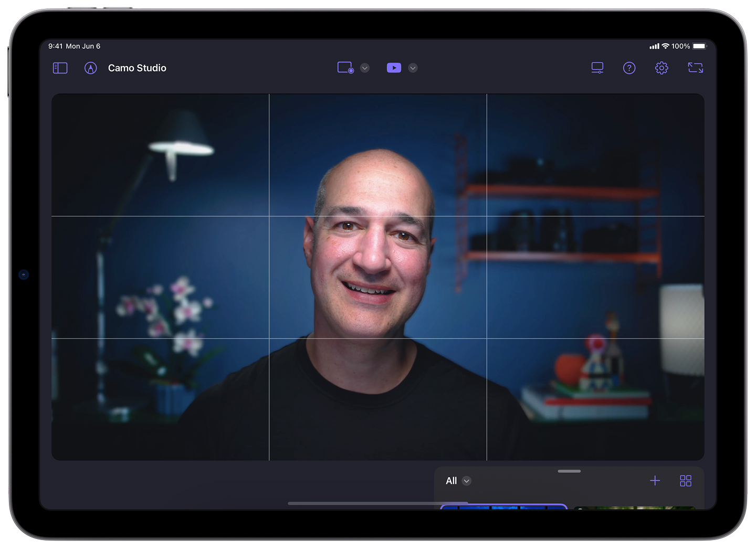Viewport: 756px width, 550px height.
Task: Expand the recording options chevron
Action: point(365,68)
